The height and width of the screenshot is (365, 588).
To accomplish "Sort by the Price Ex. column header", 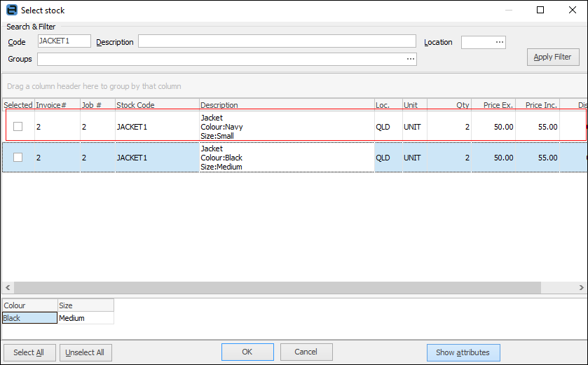I will click(493, 105).
